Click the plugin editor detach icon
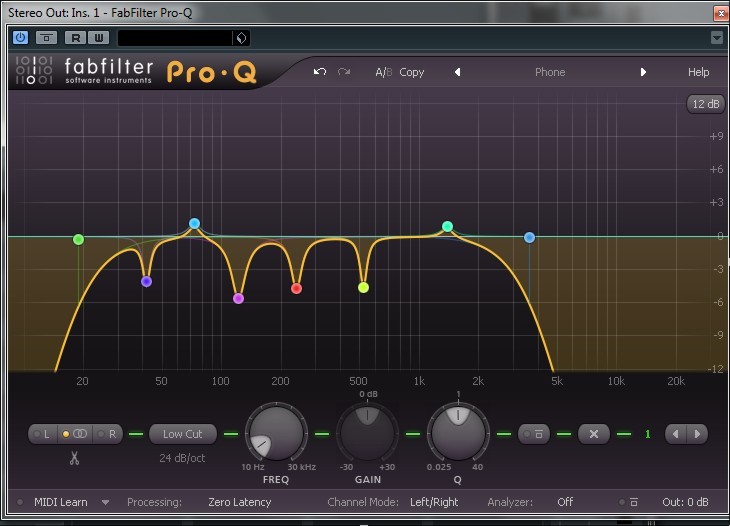 click(46, 37)
